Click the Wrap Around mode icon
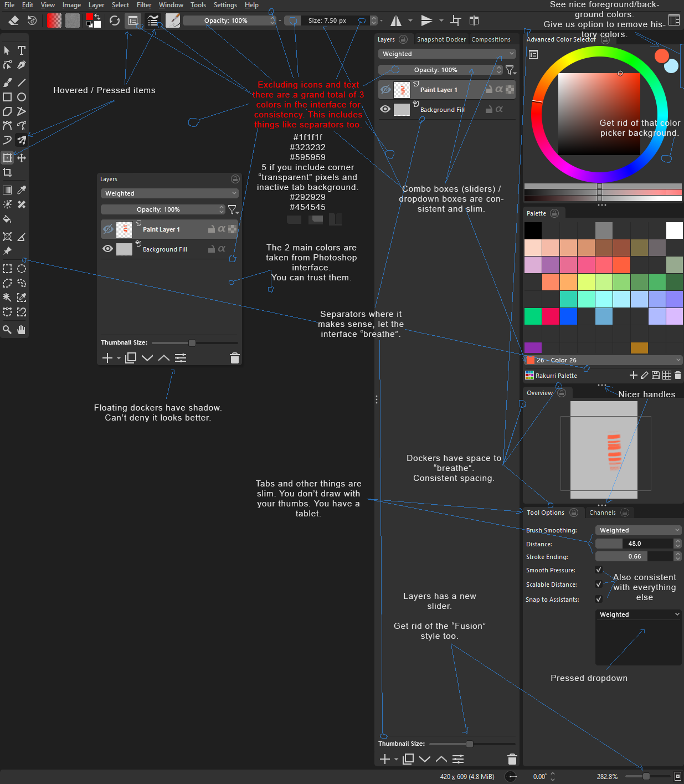The height and width of the screenshot is (784, 684). point(456,21)
